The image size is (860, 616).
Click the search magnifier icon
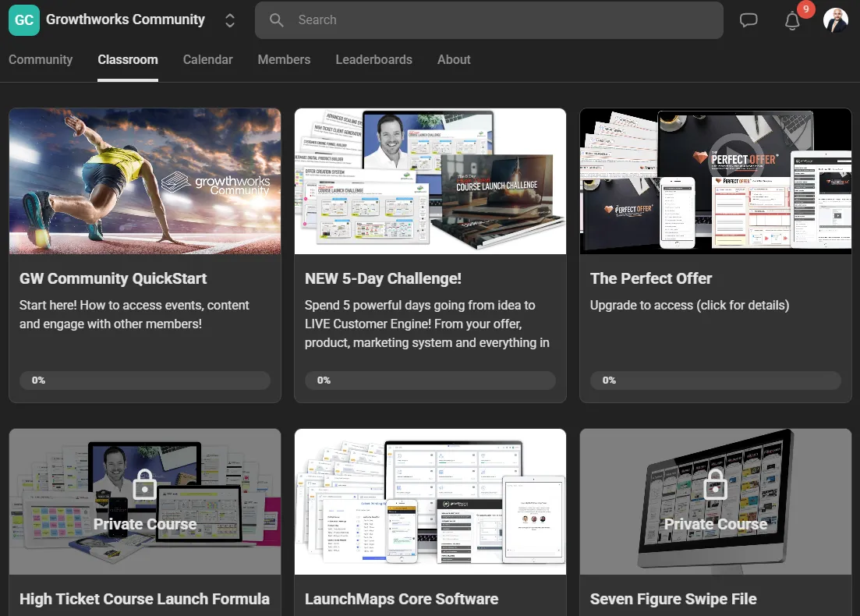click(x=277, y=20)
